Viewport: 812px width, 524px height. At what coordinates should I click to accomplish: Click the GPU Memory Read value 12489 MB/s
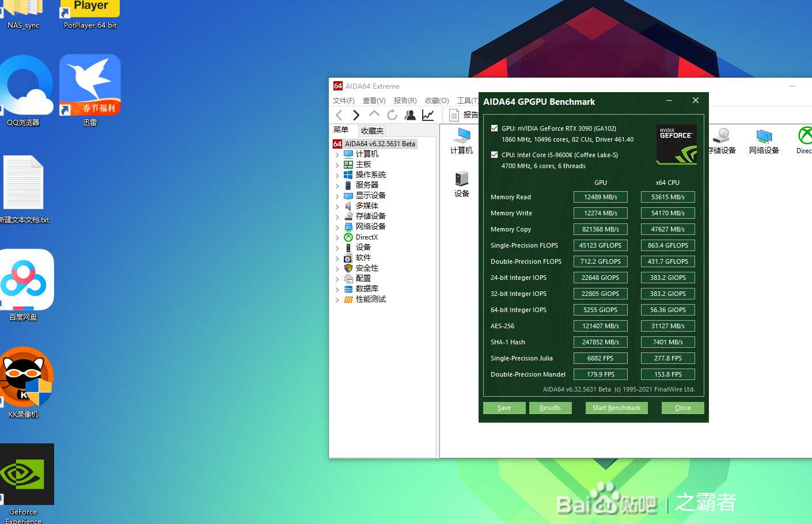coord(601,197)
